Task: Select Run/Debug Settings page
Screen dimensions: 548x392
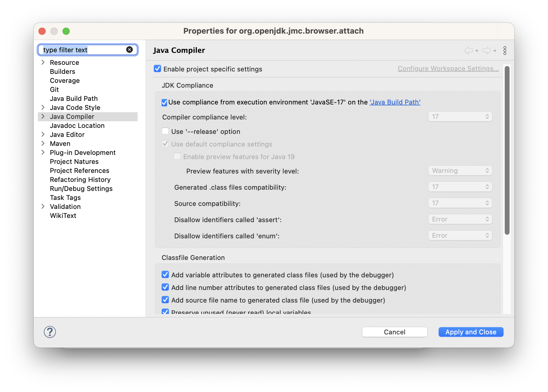Action: (x=81, y=188)
